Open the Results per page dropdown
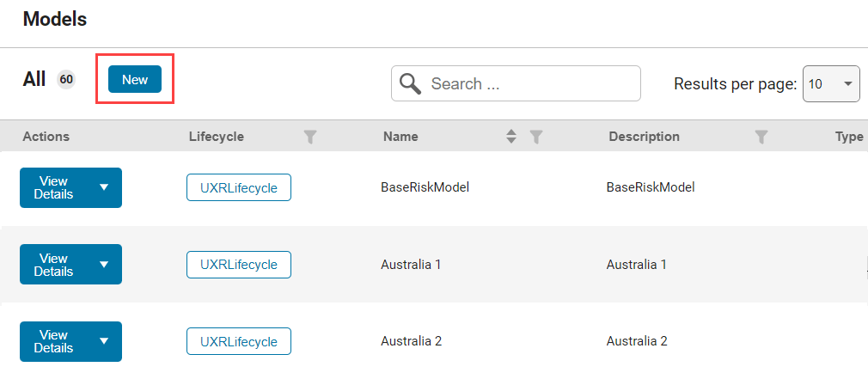Screen dimensions: 868x379 (831, 84)
